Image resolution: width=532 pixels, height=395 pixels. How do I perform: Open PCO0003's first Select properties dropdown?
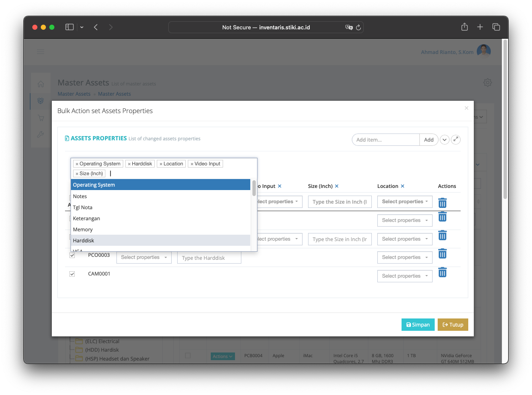pos(144,258)
